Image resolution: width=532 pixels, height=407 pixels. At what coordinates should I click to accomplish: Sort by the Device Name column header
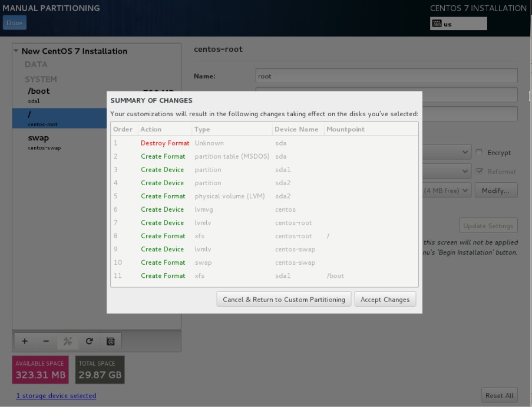298,129
